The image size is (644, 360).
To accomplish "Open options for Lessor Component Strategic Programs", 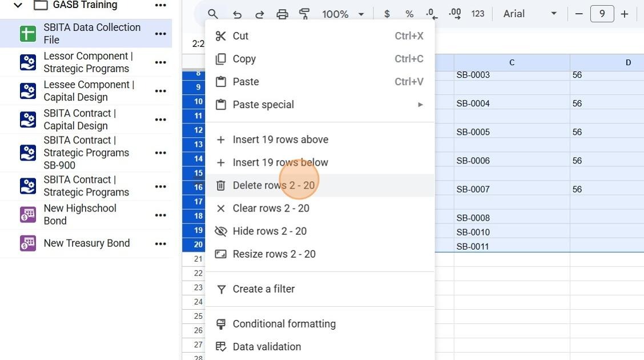I will [160, 62].
